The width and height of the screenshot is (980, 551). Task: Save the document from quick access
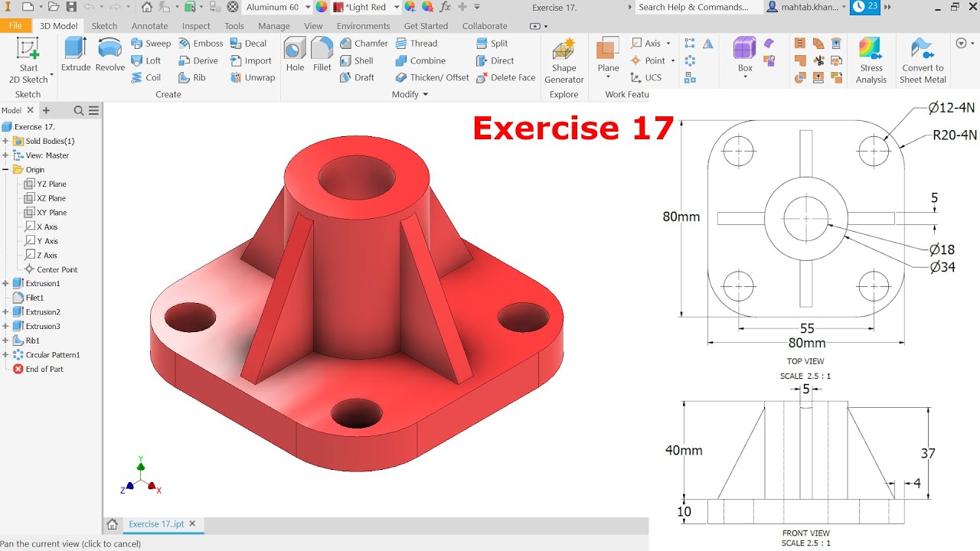click(71, 7)
